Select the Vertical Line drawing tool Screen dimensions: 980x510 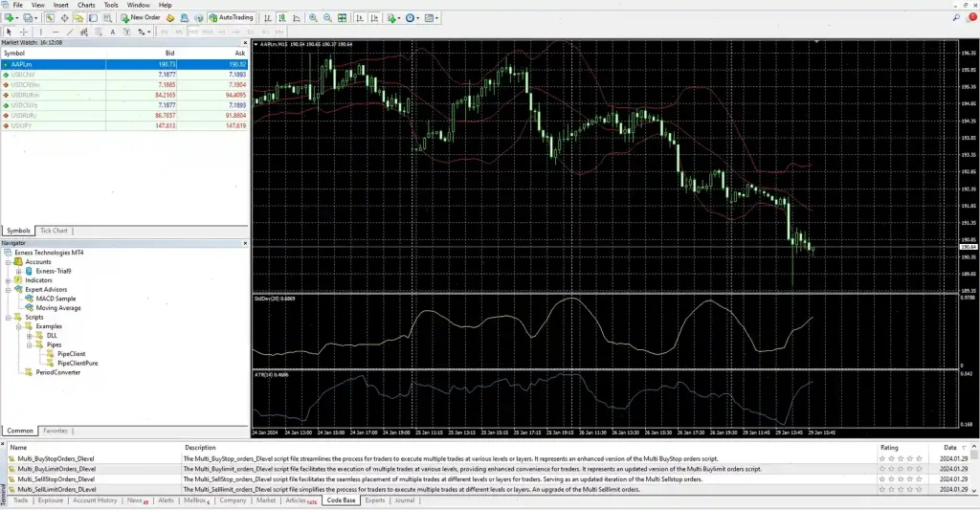point(40,32)
